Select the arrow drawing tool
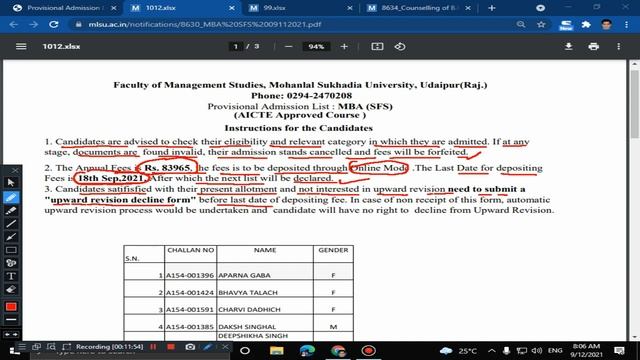The height and width of the screenshot is (360, 640). coord(11,237)
